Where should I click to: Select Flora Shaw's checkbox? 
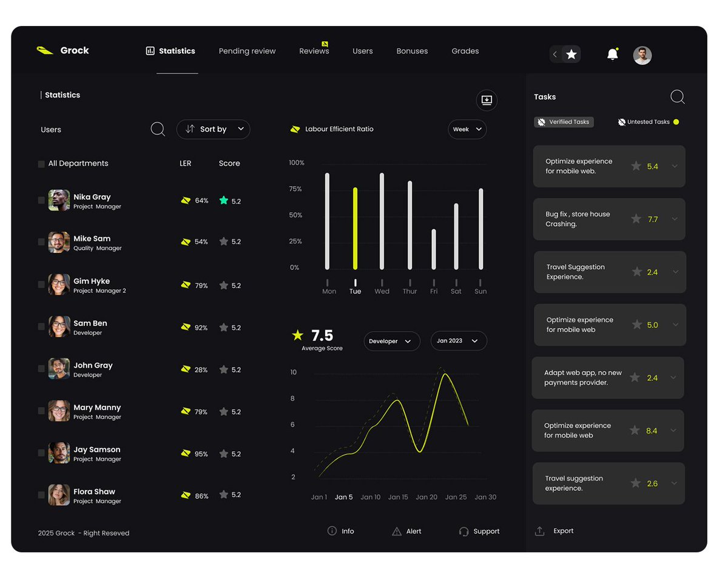coord(41,495)
